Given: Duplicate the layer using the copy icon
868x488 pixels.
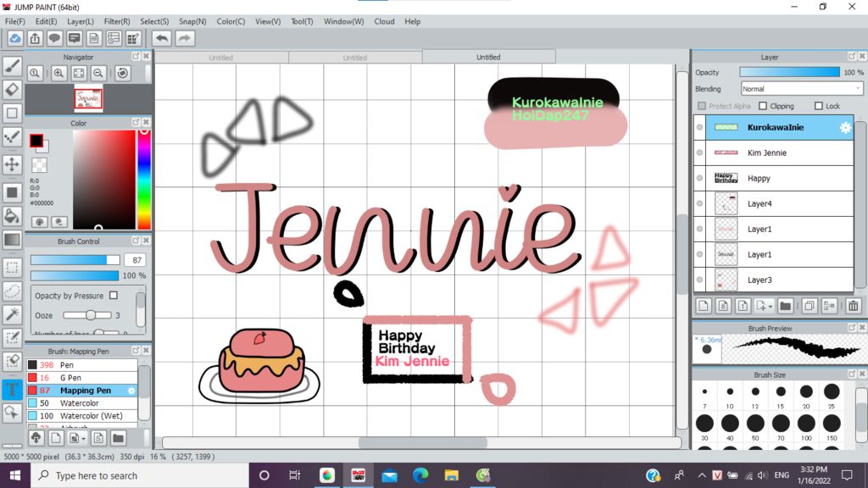Looking at the screenshot, I should click(809, 305).
